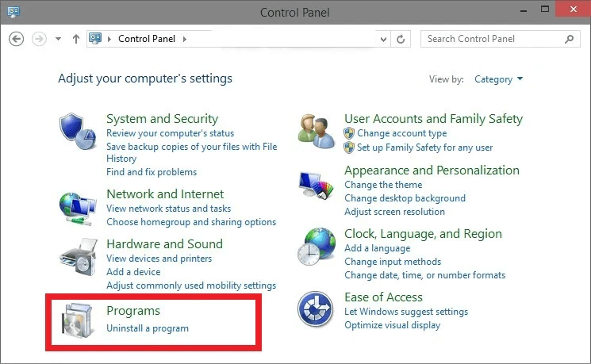The image size is (591, 364).
Task: Select Adjust screen resolution link
Action: (394, 212)
